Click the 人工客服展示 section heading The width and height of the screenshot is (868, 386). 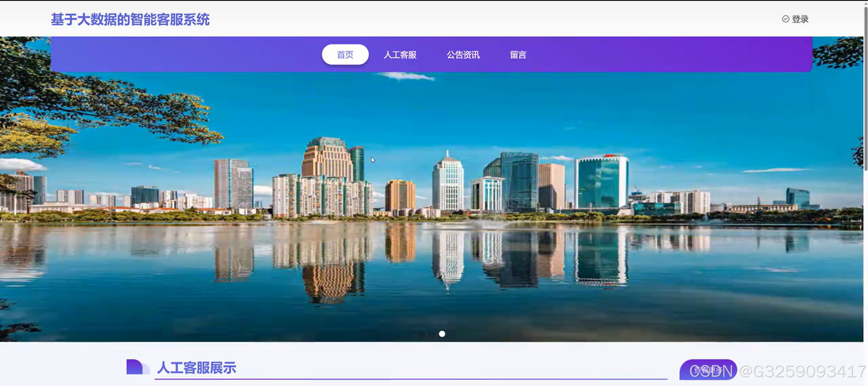[x=197, y=368]
